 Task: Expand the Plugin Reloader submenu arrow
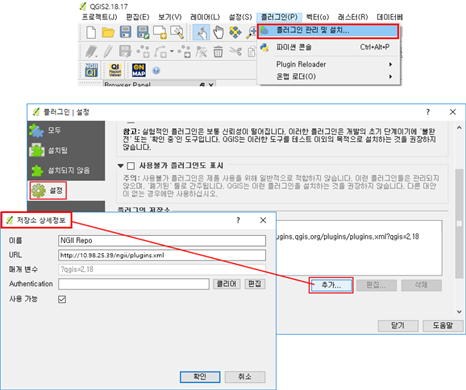[x=390, y=64]
